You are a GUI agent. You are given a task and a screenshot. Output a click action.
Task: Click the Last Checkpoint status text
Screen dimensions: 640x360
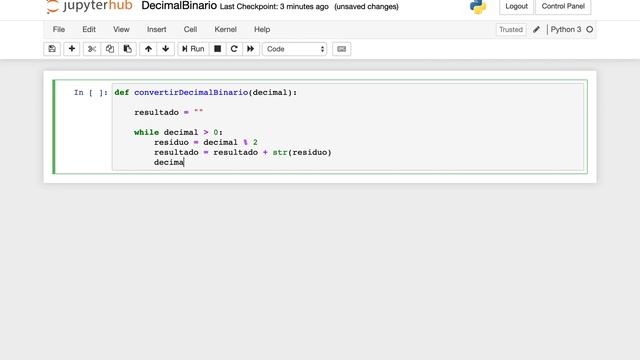point(274,7)
